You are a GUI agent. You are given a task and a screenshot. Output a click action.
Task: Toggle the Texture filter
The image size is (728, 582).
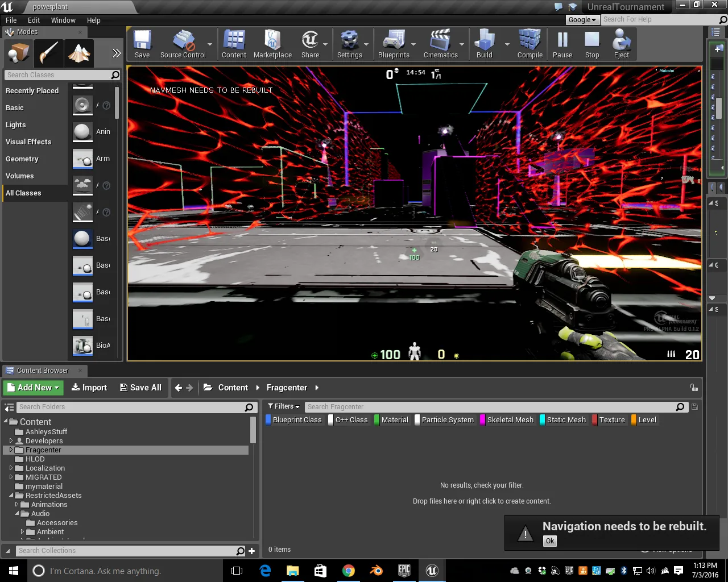(609, 420)
